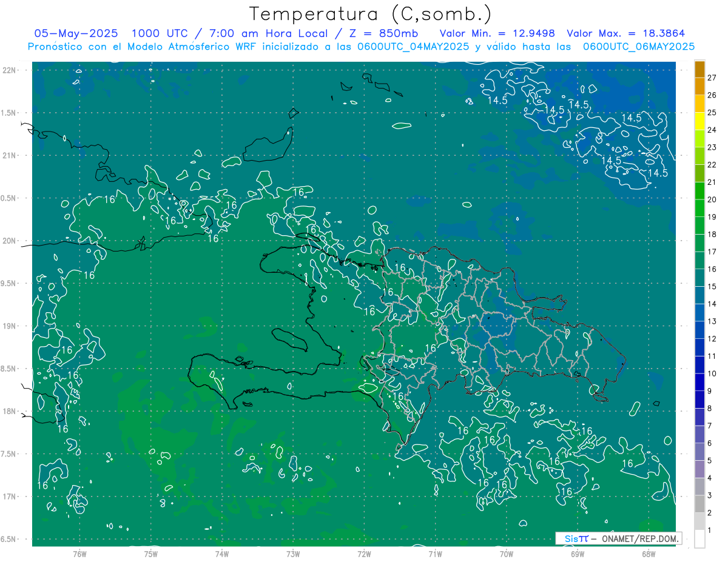Click color legend value '10'
The image size is (728, 562).
[712, 373]
